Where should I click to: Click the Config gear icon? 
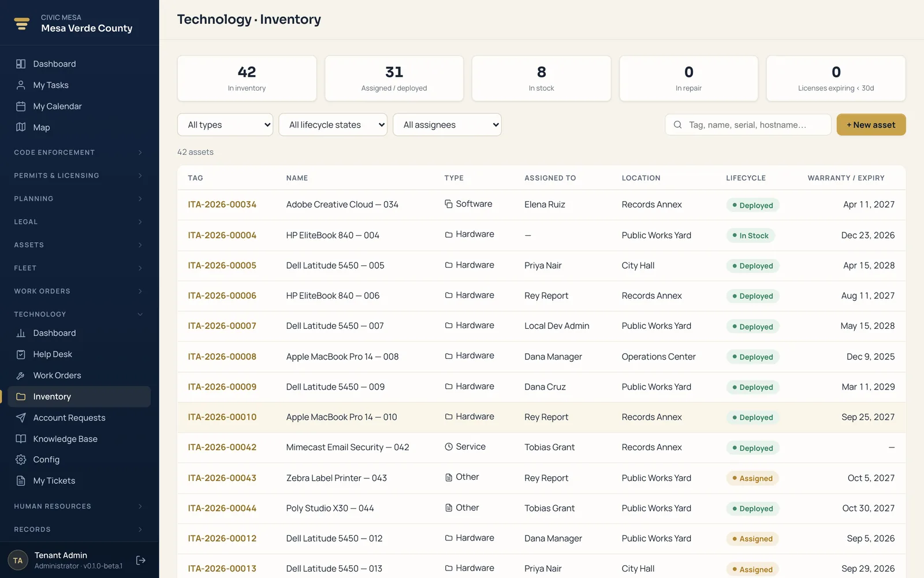click(x=21, y=460)
